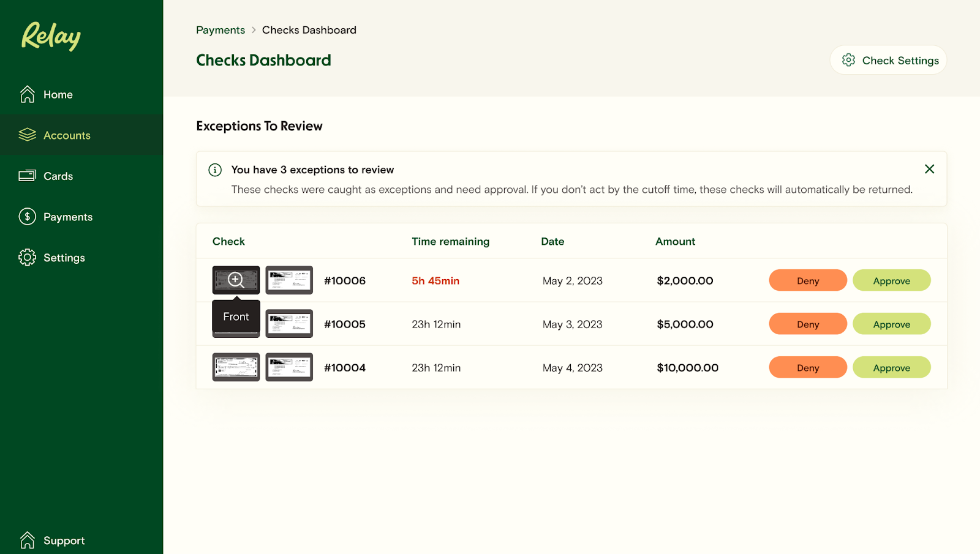
Task: Click the Support icon at bottom
Action: (x=27, y=539)
